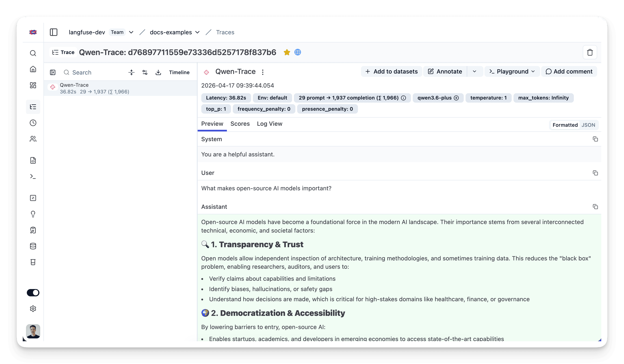This screenshot has height=364, width=624.
Task: Copy the Assistant message content
Action: (x=595, y=207)
